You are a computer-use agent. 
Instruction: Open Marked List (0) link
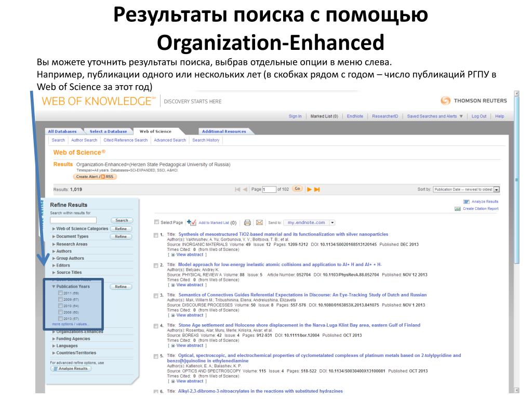[x=324, y=116]
